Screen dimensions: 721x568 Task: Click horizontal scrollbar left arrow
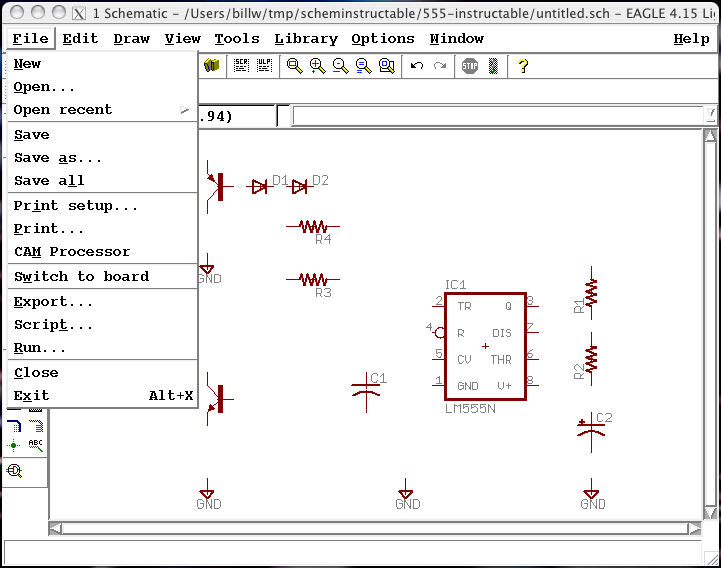(55, 528)
